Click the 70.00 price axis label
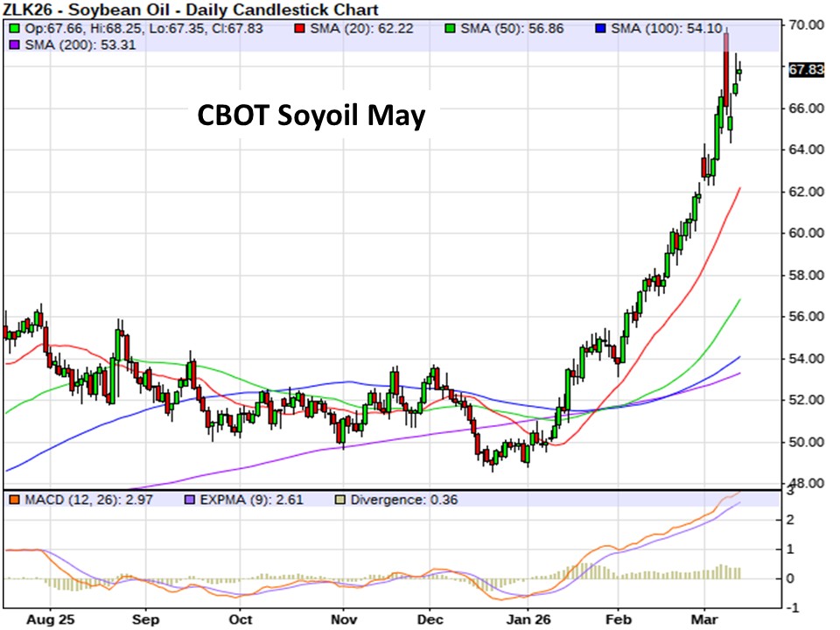 point(806,25)
